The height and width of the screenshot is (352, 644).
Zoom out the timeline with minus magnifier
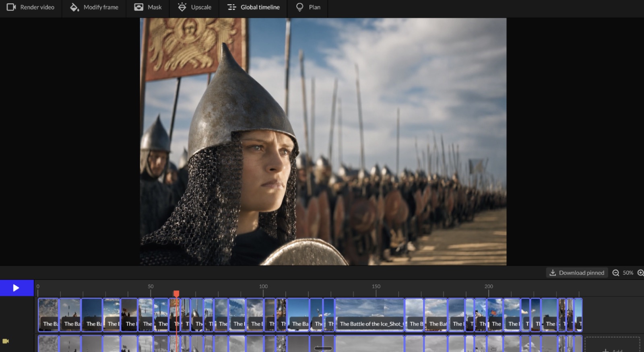tap(615, 273)
